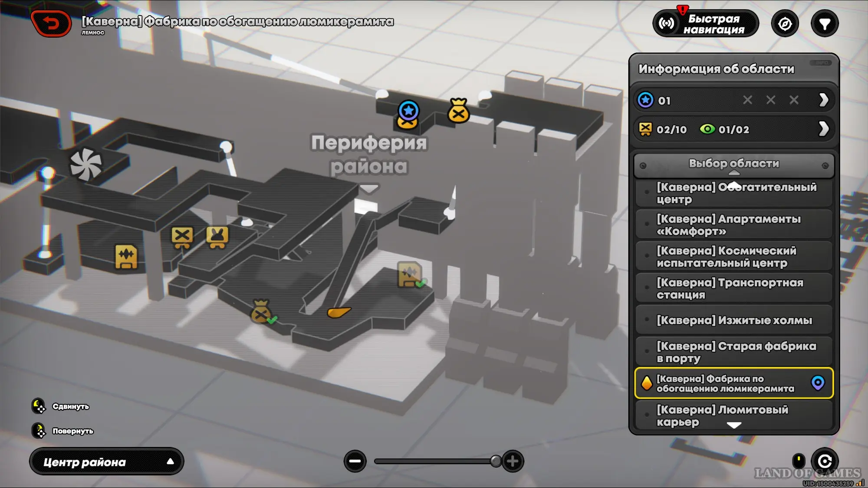Click the zoom in plus button
The height and width of the screenshot is (488, 868).
(x=513, y=461)
